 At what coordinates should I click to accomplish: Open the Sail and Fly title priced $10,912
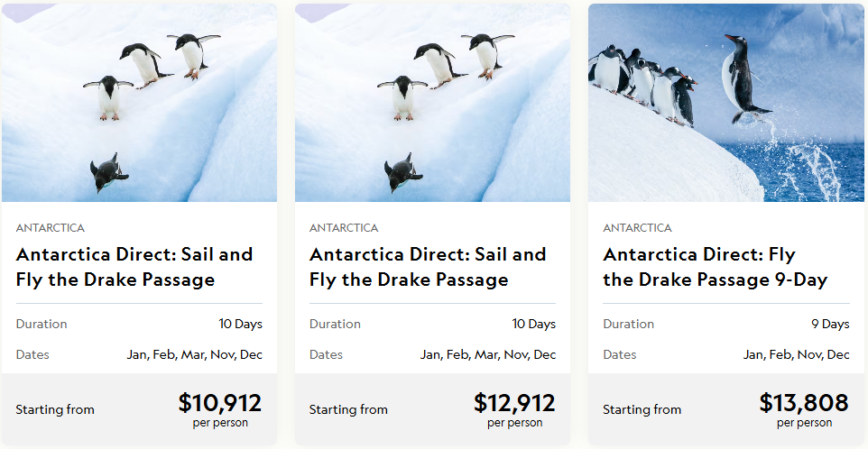pos(134,267)
